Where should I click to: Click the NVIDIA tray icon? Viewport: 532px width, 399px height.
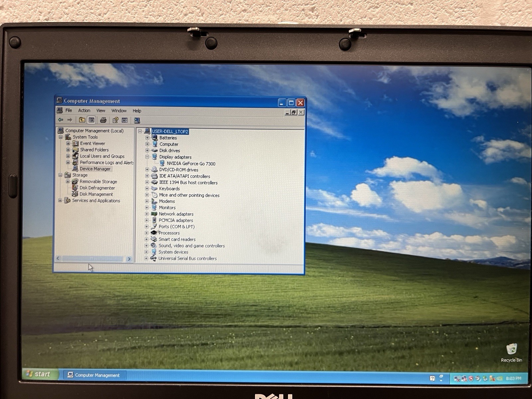pos(499,379)
